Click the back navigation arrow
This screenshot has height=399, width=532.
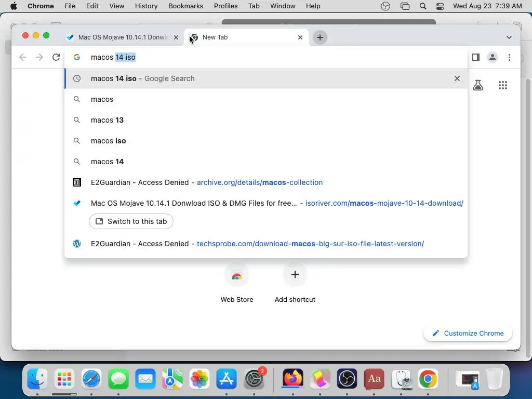coord(23,57)
